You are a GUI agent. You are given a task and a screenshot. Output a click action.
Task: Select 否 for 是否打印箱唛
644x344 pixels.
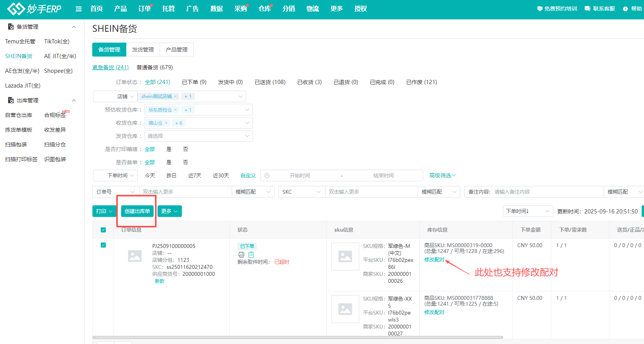(x=186, y=149)
